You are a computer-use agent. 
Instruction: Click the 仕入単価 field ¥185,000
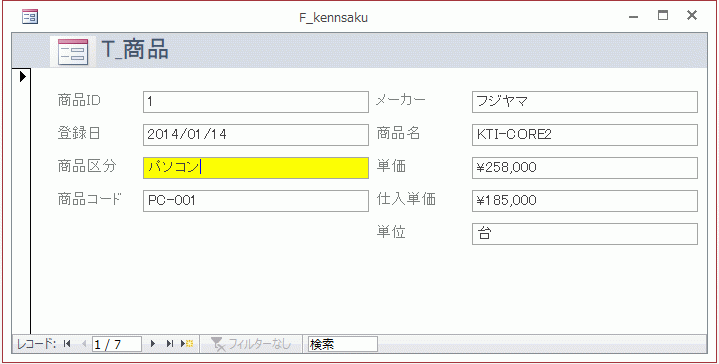[585, 201]
